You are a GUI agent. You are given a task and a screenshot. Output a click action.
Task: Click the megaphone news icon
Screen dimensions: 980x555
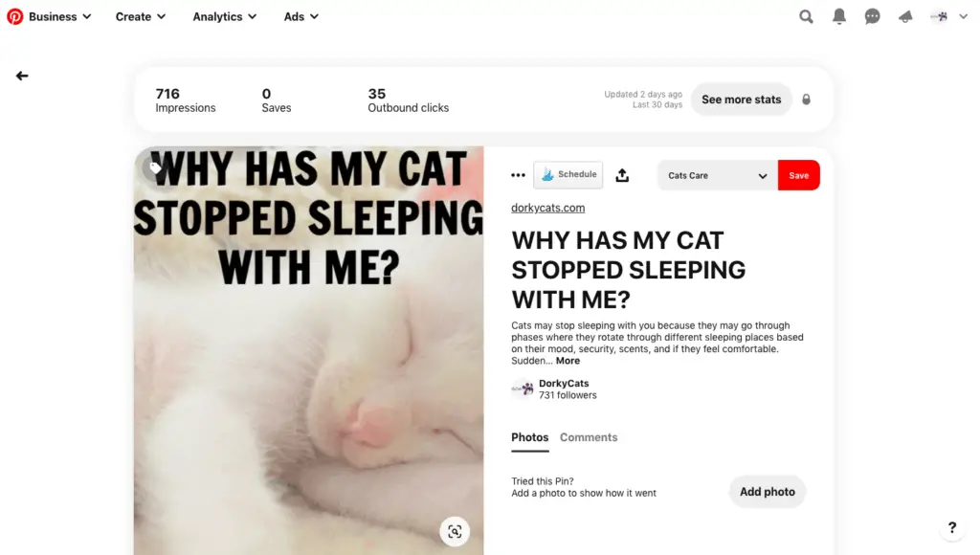[x=905, y=17]
